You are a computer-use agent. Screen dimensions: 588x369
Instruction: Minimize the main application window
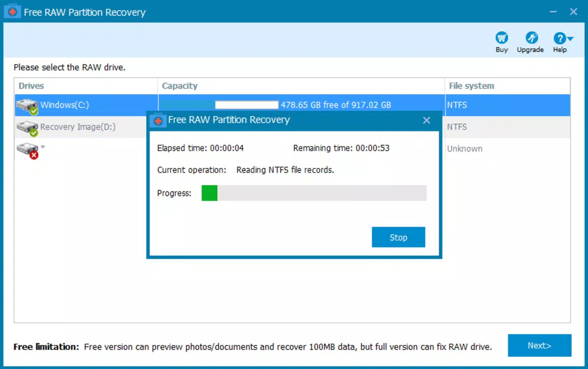[x=552, y=12]
